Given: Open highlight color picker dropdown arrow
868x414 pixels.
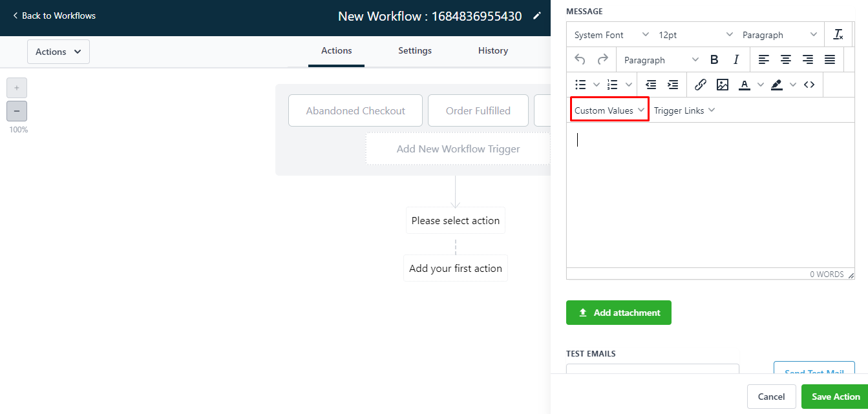Looking at the screenshot, I should pos(793,85).
